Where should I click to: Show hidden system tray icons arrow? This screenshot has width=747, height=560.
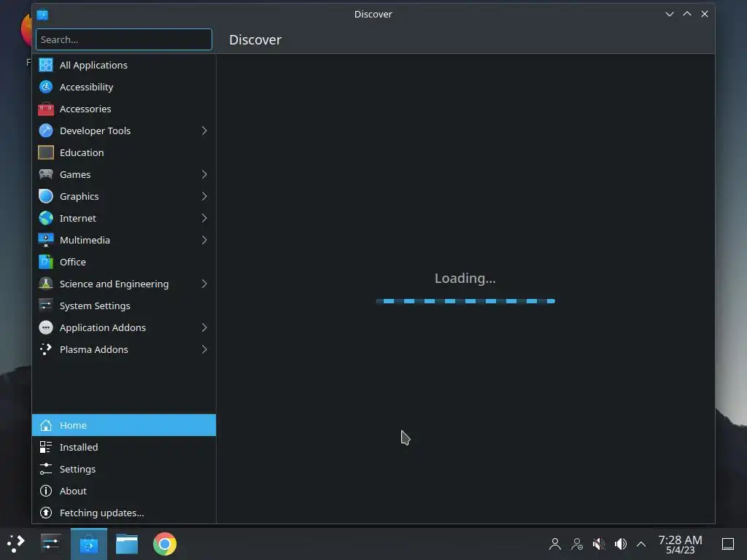click(x=641, y=544)
